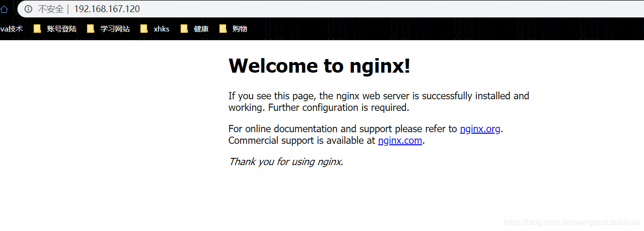The height and width of the screenshot is (231, 644).
Task: Open the xhks bookmark folder
Action: (155, 29)
